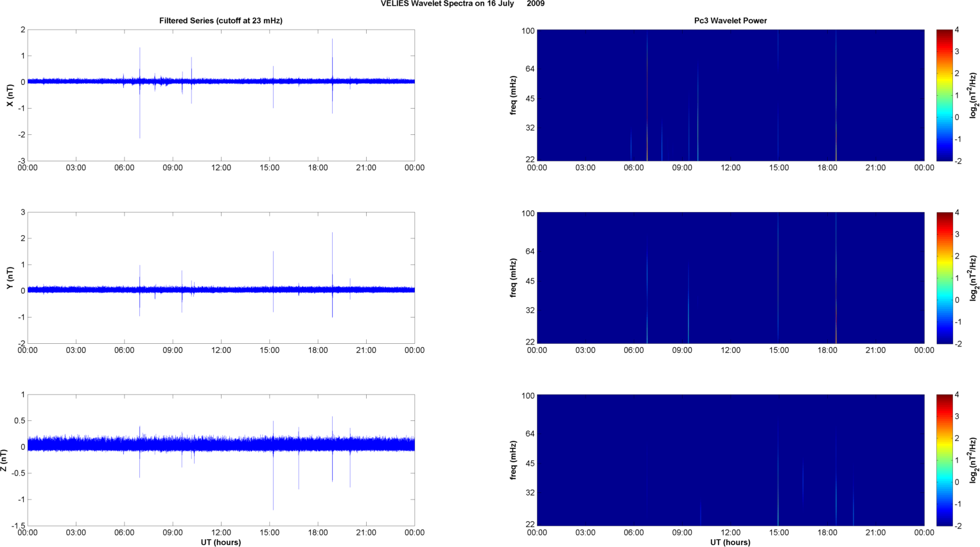The height and width of the screenshot is (547, 980).
Task: Click the top X-component wavelet power spectrogram
Action: click(x=730, y=95)
